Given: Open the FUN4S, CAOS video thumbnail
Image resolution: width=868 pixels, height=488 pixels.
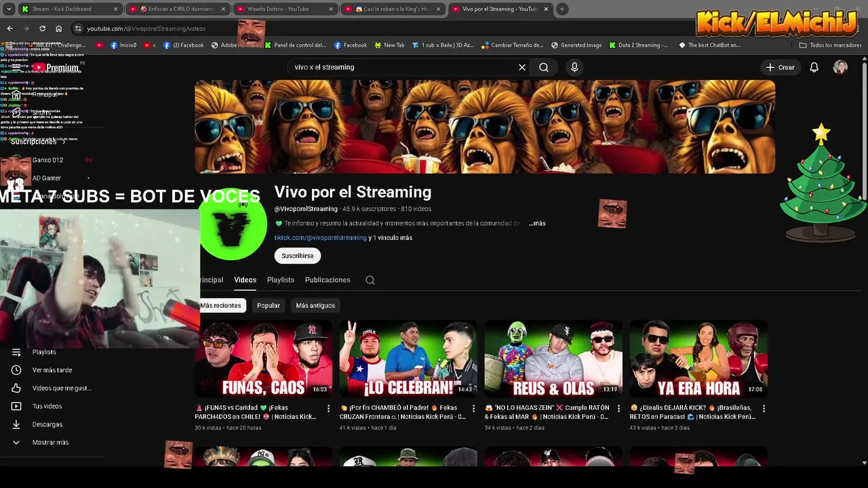Looking at the screenshot, I should tap(263, 359).
